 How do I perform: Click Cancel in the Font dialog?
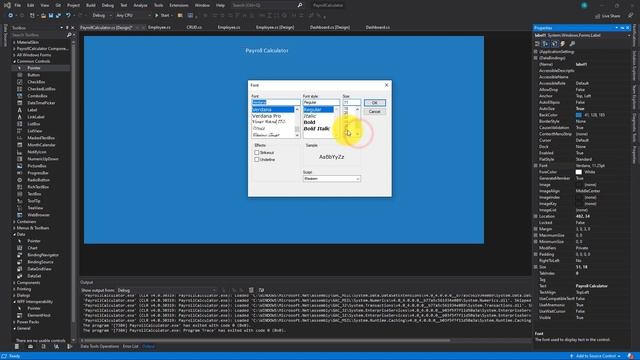pos(374,111)
